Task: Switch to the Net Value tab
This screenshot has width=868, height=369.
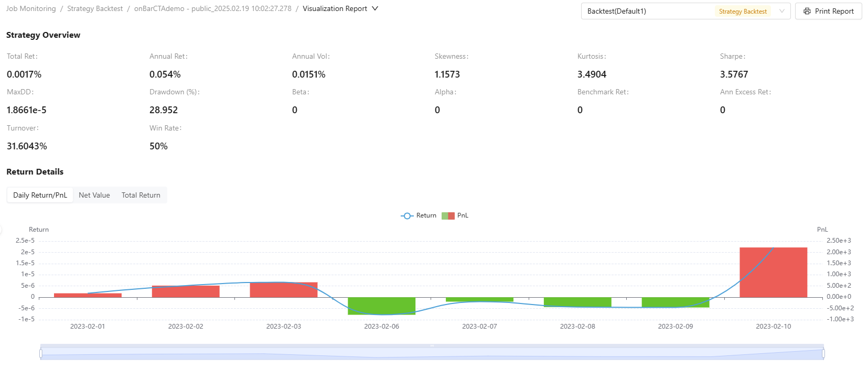Action: click(x=94, y=195)
